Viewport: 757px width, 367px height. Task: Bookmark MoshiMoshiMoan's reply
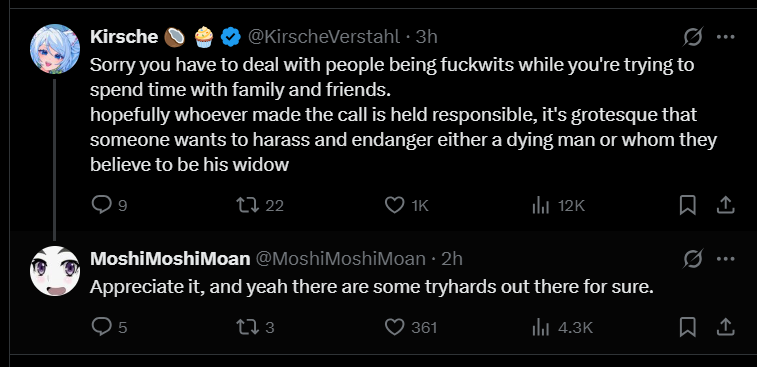click(687, 327)
